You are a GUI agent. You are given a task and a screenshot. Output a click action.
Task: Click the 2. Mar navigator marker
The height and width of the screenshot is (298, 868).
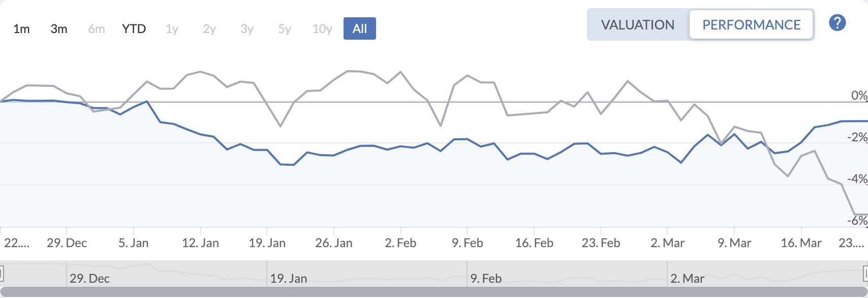(687, 279)
